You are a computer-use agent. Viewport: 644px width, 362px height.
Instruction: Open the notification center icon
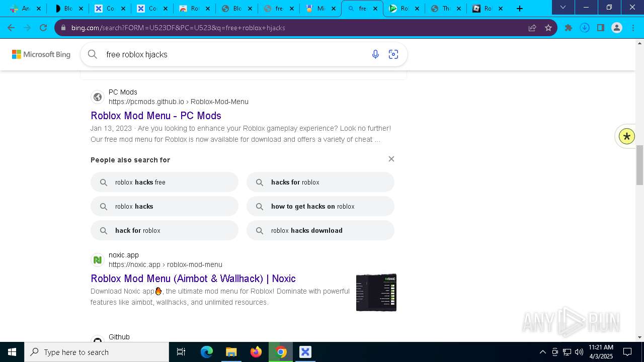click(627, 352)
